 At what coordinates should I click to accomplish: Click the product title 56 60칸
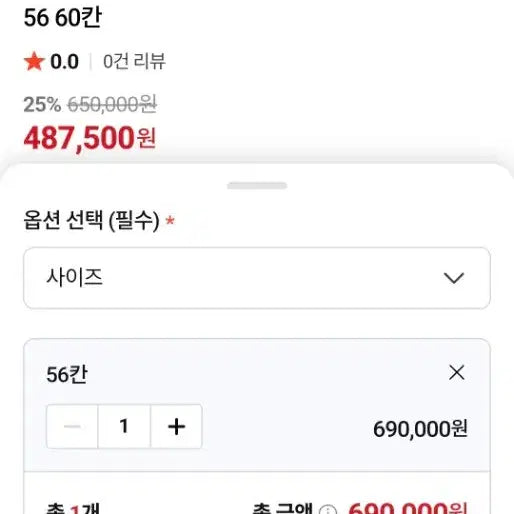[x=63, y=18]
